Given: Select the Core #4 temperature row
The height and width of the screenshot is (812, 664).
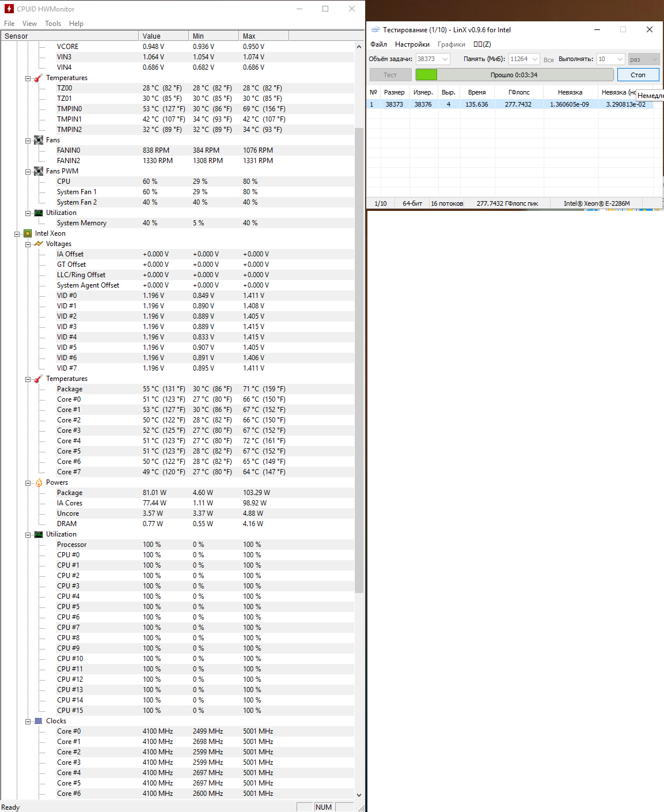Looking at the screenshot, I should tap(177, 441).
